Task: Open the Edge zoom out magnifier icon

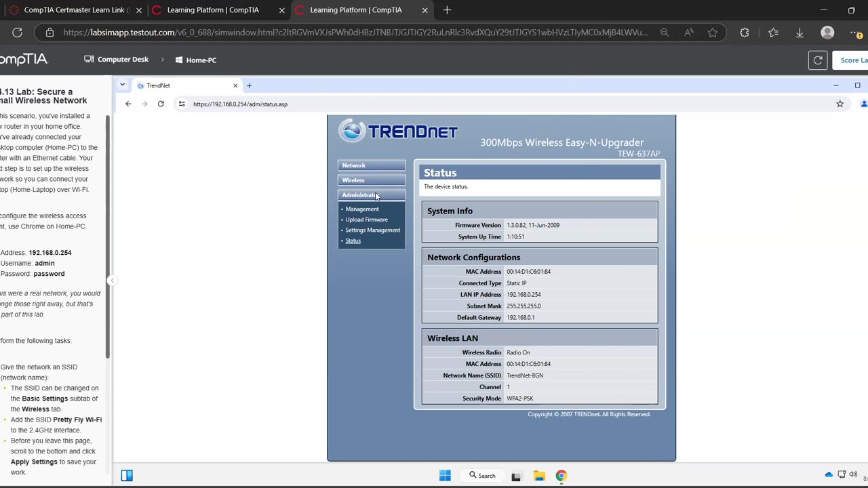Action: [x=665, y=33]
